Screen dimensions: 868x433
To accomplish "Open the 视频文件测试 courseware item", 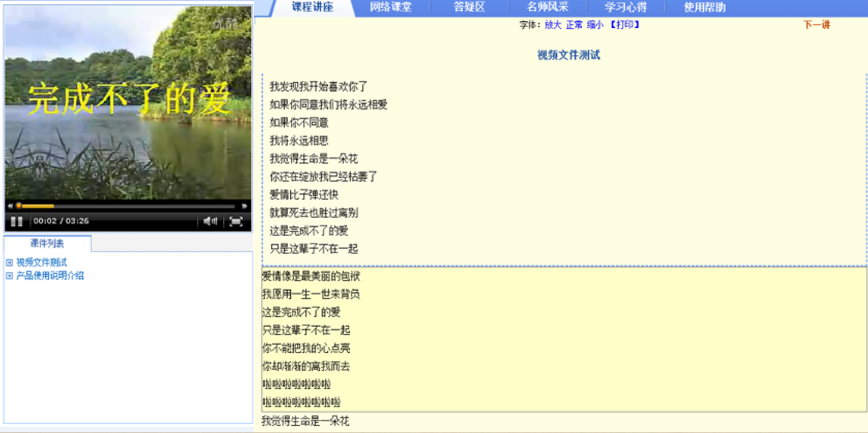I will (x=41, y=263).
